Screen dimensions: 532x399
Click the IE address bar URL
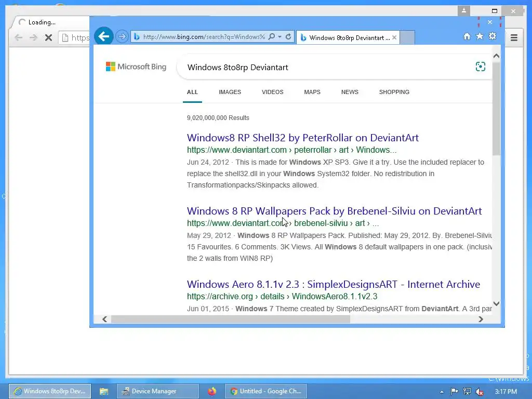point(204,37)
